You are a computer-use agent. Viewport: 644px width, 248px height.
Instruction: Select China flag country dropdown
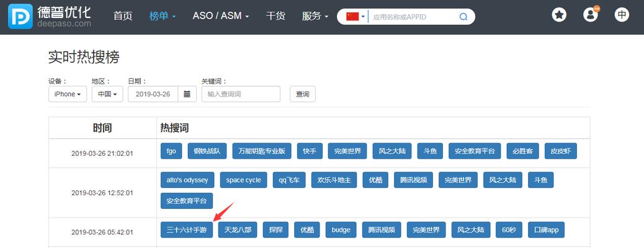(356, 17)
